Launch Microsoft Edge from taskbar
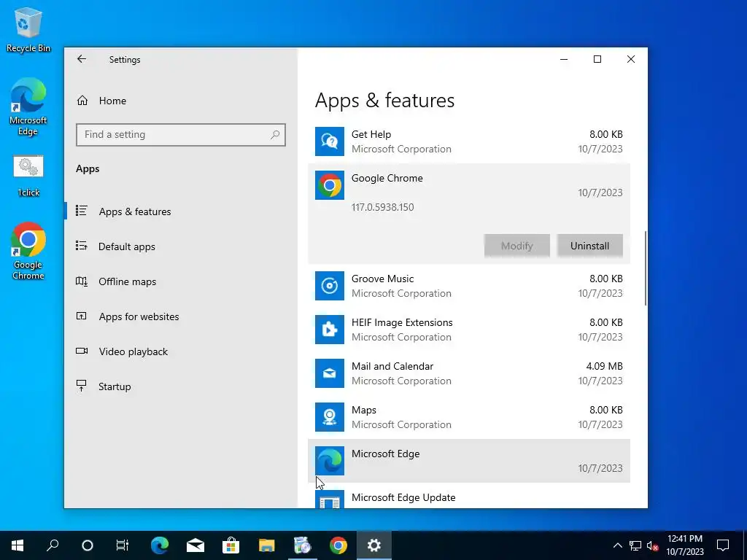The image size is (747, 560). (160, 545)
